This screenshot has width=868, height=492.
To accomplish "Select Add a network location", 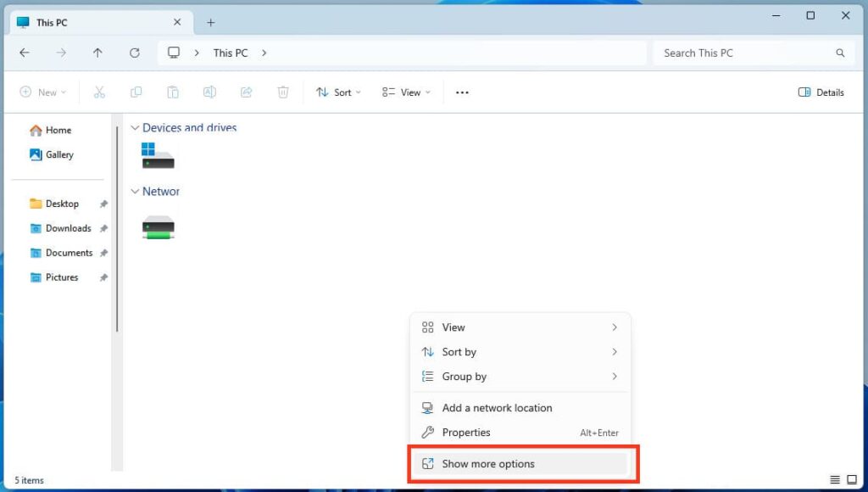I will click(497, 408).
